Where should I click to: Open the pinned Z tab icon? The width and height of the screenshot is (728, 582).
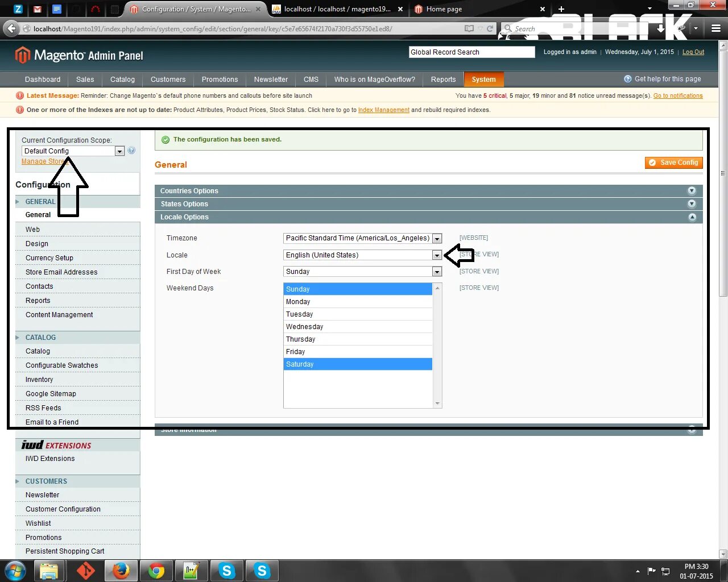point(18,9)
